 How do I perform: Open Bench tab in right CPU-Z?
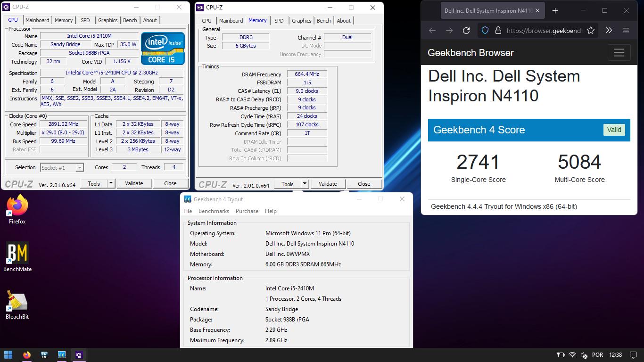pos(324,21)
